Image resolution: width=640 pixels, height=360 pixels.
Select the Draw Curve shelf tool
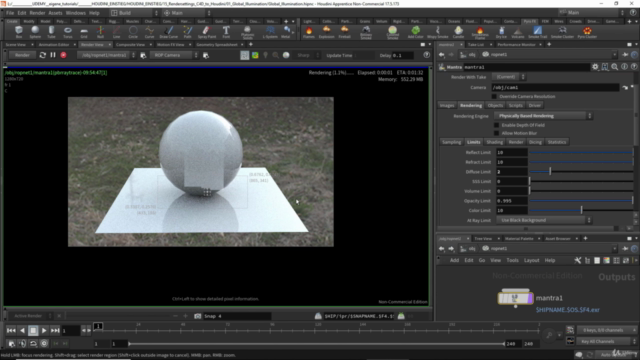169,31
